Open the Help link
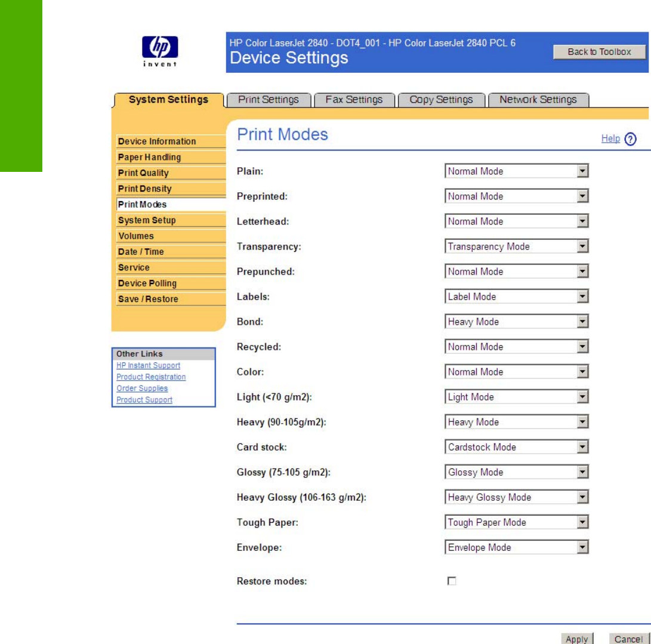The width and height of the screenshot is (651, 644). (610, 138)
